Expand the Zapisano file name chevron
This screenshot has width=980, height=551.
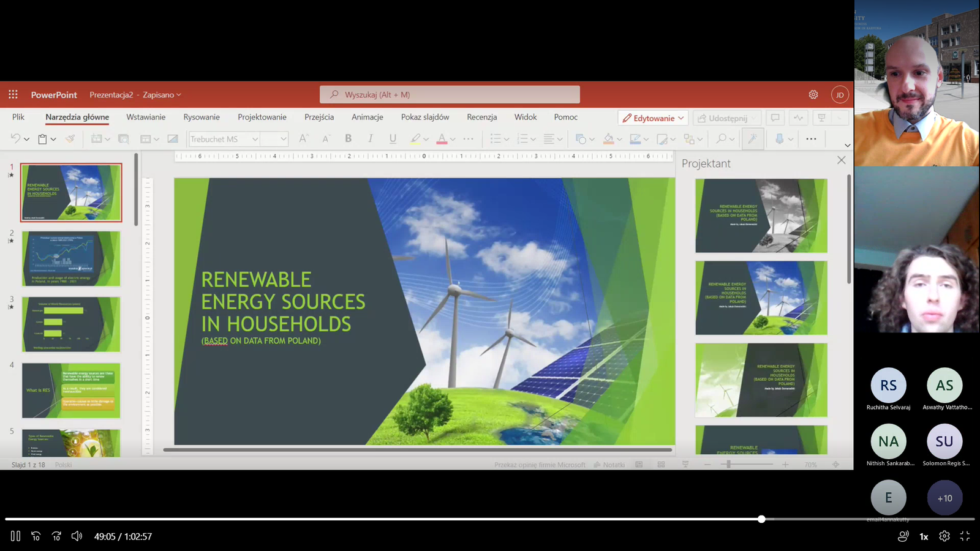click(179, 95)
